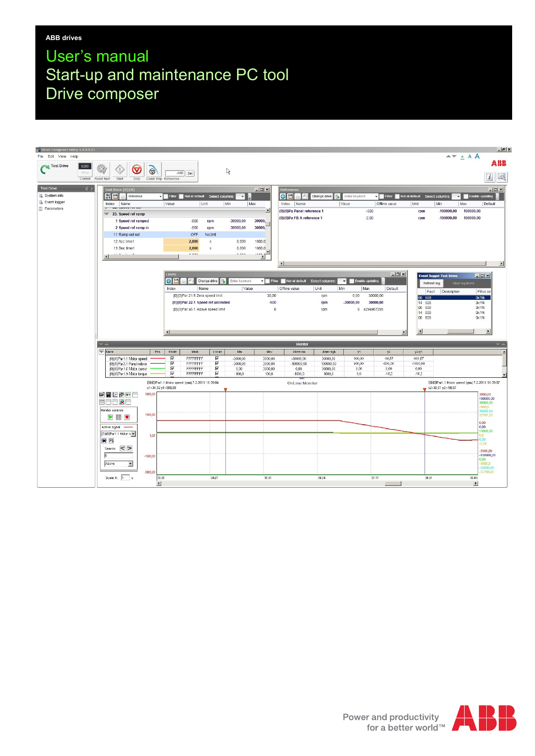Click the zoom reset icon in Monitor tools

tap(122, 402)
